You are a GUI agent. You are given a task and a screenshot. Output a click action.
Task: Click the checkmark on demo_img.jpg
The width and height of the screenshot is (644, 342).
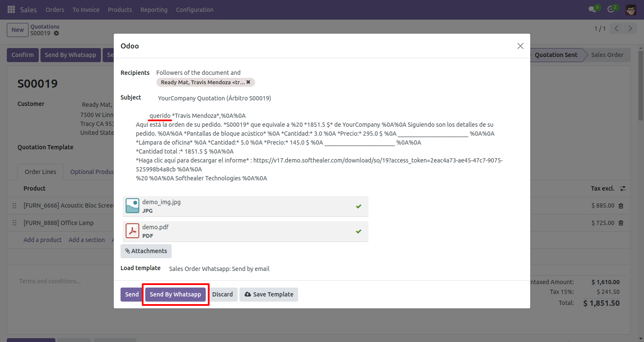(359, 206)
